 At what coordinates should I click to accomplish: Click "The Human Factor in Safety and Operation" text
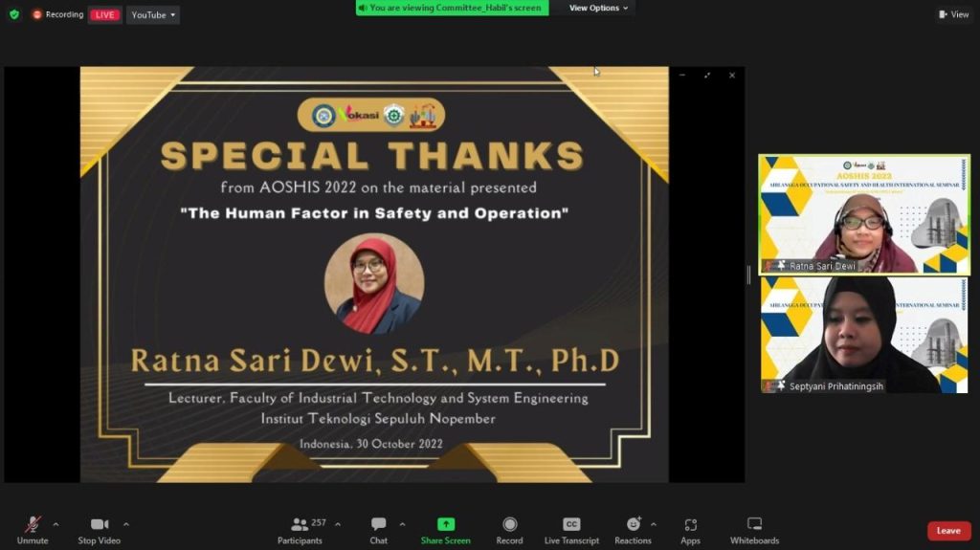point(374,213)
